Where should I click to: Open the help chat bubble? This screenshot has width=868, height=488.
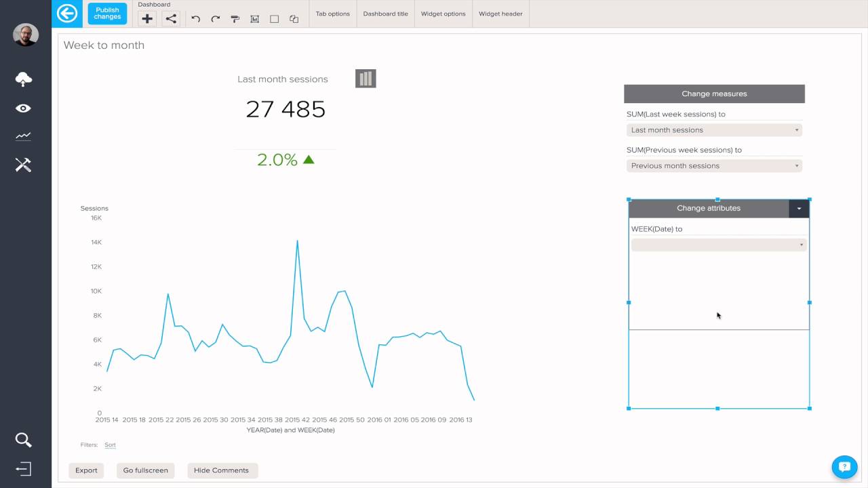point(844,467)
